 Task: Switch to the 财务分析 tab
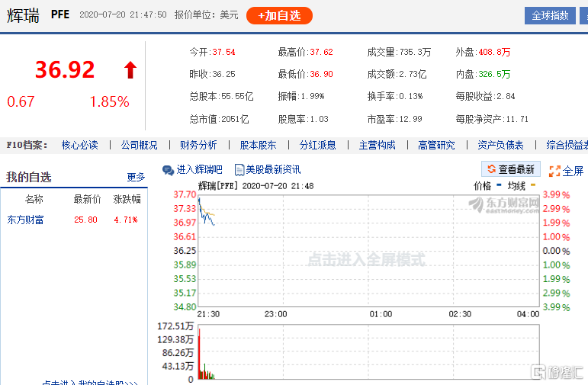(198, 145)
